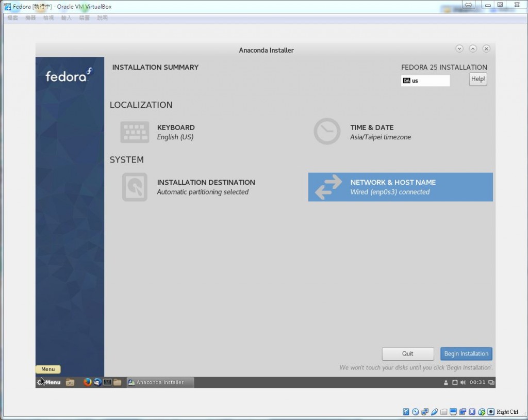Open Installation Destination disk icon
Viewport: 528px width, 420px height.
(x=135, y=187)
